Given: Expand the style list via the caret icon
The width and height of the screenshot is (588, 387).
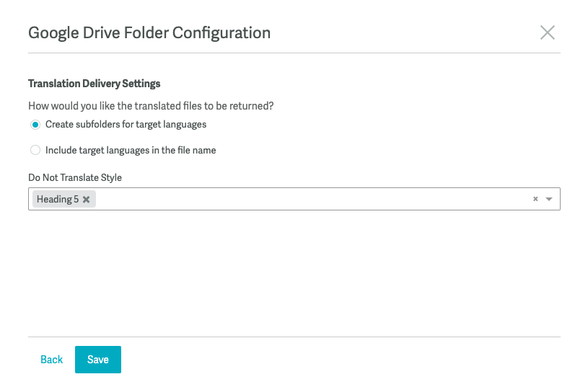Looking at the screenshot, I should (x=549, y=199).
